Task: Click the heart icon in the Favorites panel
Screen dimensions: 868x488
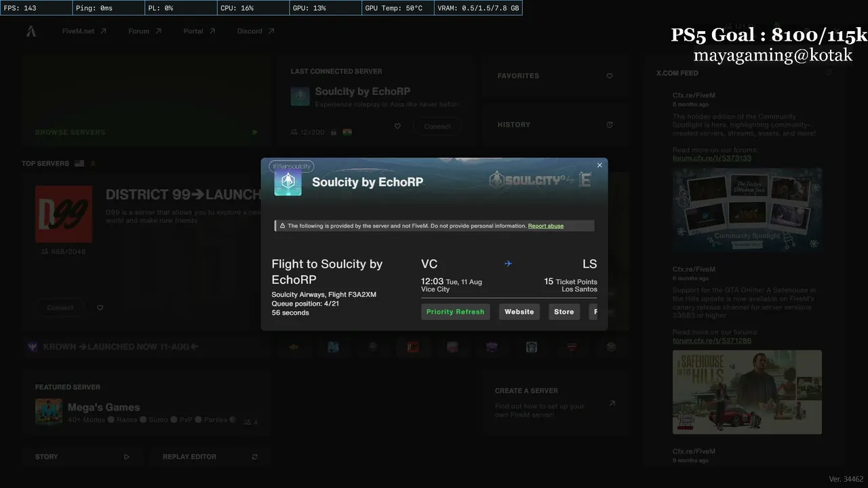Action: [x=610, y=76]
